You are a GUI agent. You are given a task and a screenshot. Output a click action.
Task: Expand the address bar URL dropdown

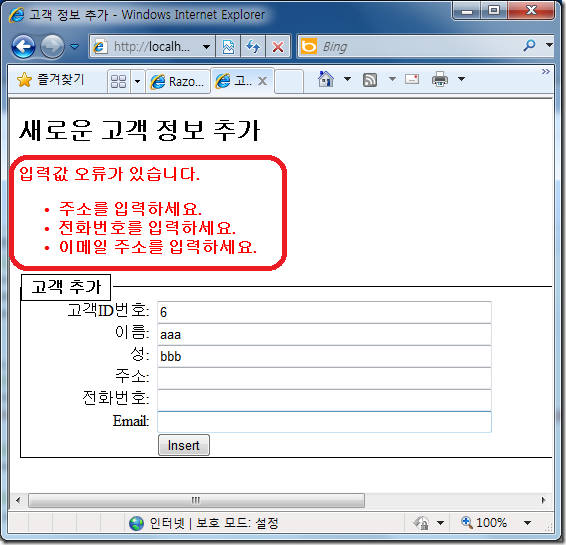click(206, 47)
